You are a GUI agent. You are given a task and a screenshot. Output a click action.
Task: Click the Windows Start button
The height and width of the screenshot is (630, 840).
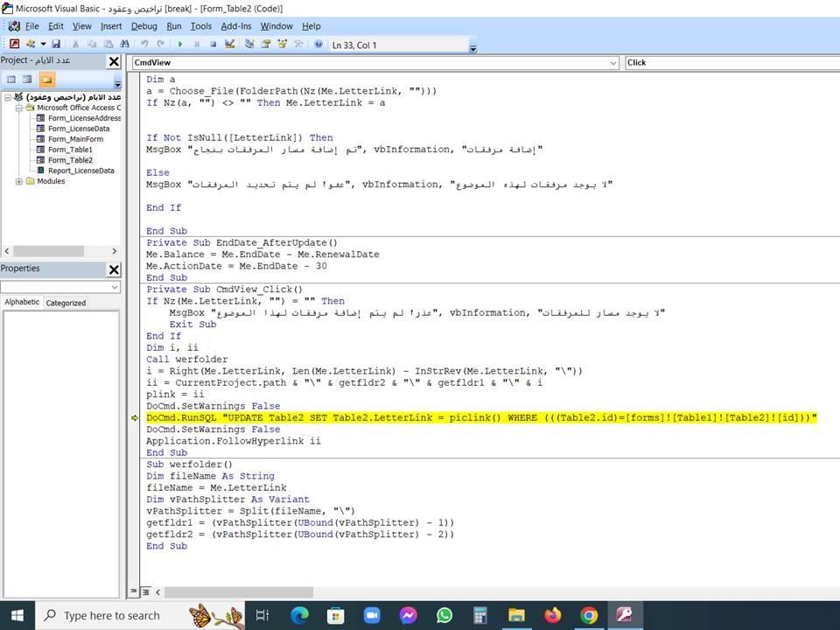point(17,615)
